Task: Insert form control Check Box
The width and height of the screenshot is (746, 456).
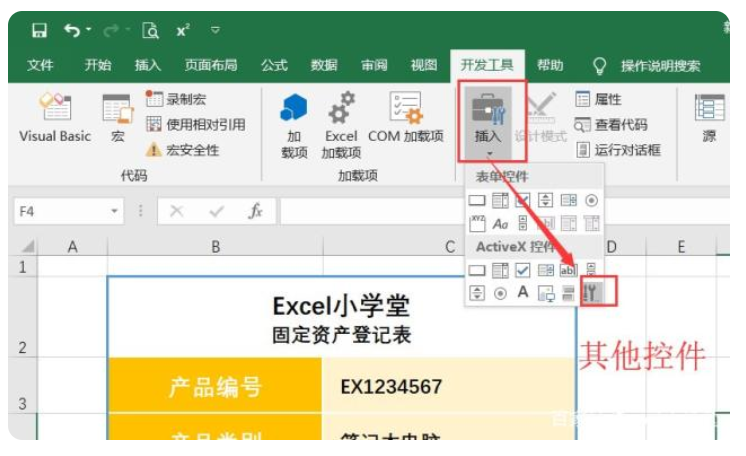Action: click(x=523, y=200)
